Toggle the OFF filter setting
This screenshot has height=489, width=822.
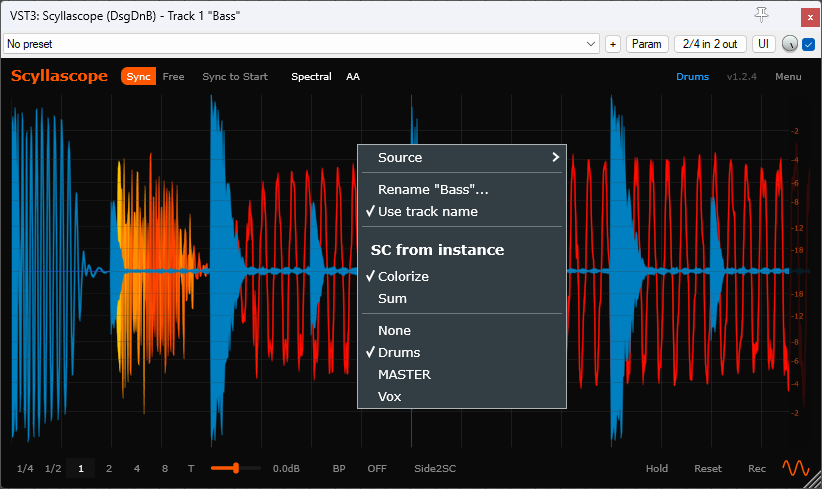(x=377, y=469)
